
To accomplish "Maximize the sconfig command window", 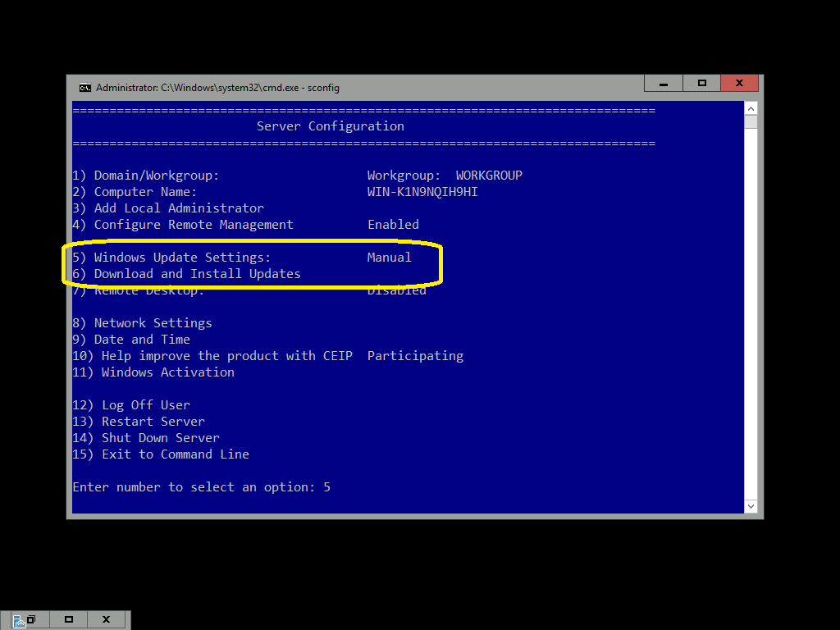I will click(702, 83).
